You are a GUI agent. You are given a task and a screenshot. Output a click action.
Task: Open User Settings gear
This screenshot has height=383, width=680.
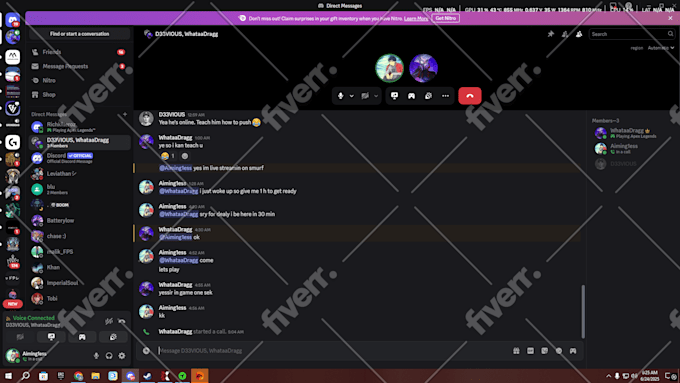coord(122,356)
